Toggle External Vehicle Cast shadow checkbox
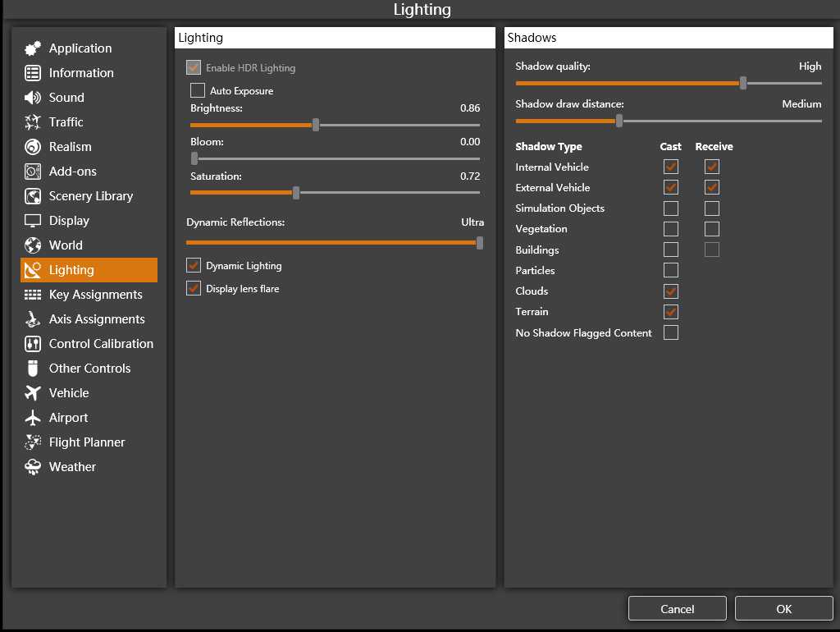This screenshot has width=840, height=632. [x=671, y=188]
